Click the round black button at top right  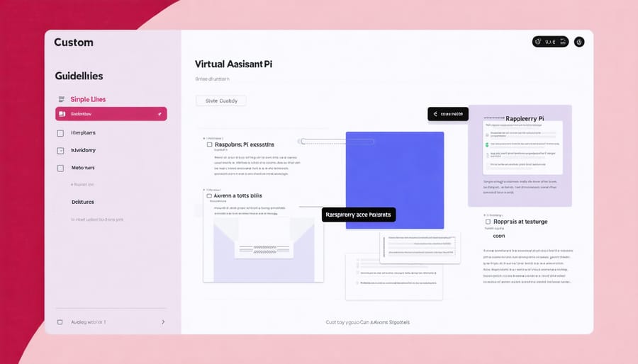[579, 42]
